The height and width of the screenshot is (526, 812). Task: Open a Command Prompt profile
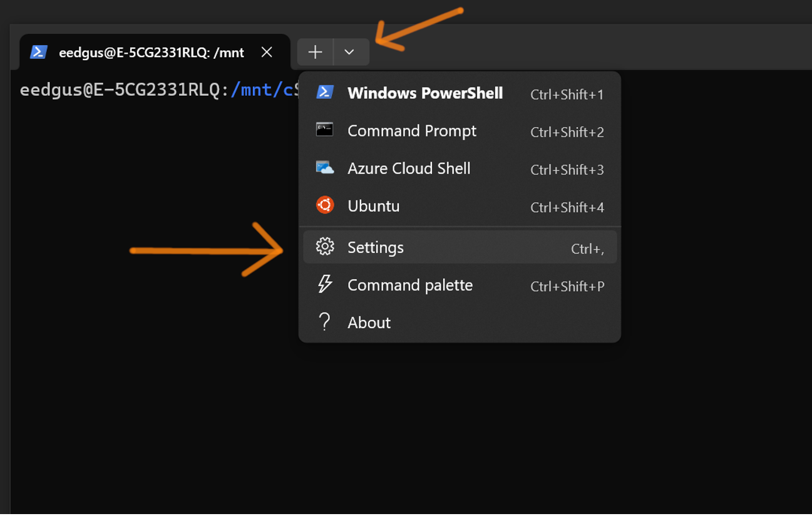pyautogui.click(x=460, y=131)
